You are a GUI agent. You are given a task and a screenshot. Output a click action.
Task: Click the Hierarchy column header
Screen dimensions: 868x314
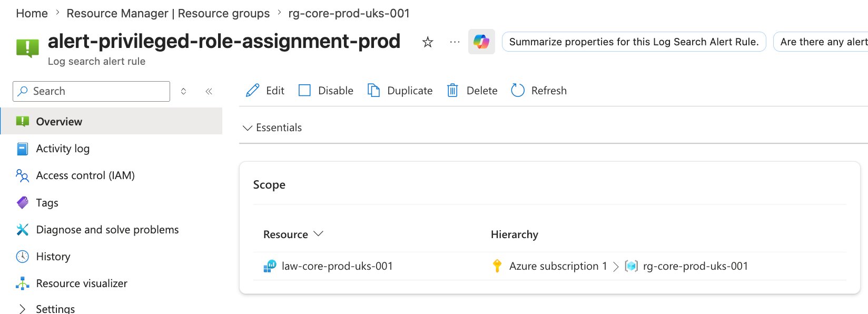(515, 234)
